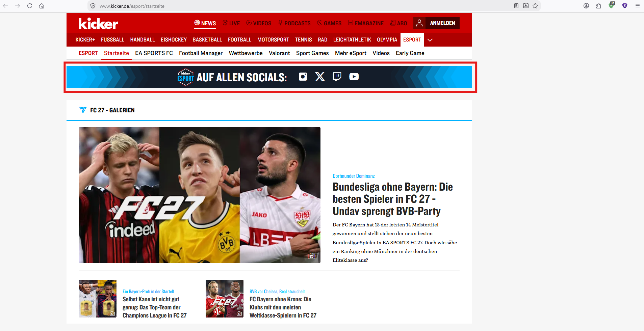Open the browser home page icon
Screen dimensions: 644x331
42,6
